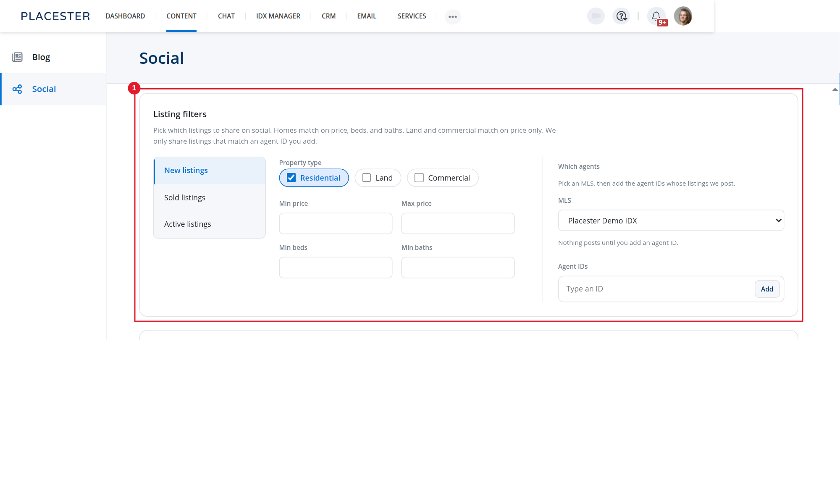Open the IDX Manager tab
The height and width of the screenshot is (504, 840).
coord(278,16)
